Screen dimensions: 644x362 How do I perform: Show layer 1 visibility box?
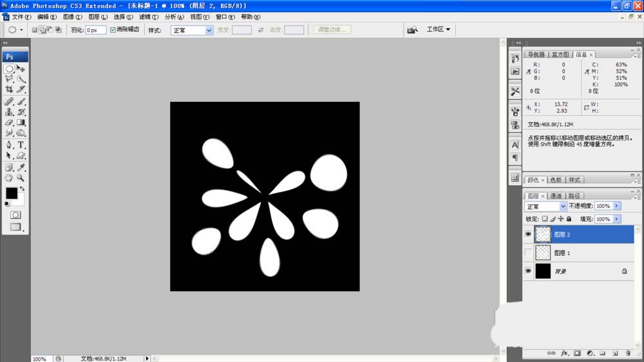528,252
